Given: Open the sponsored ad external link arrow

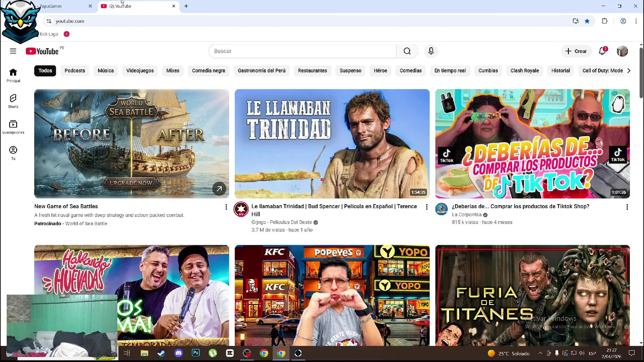Looking at the screenshot, I should [x=219, y=189].
